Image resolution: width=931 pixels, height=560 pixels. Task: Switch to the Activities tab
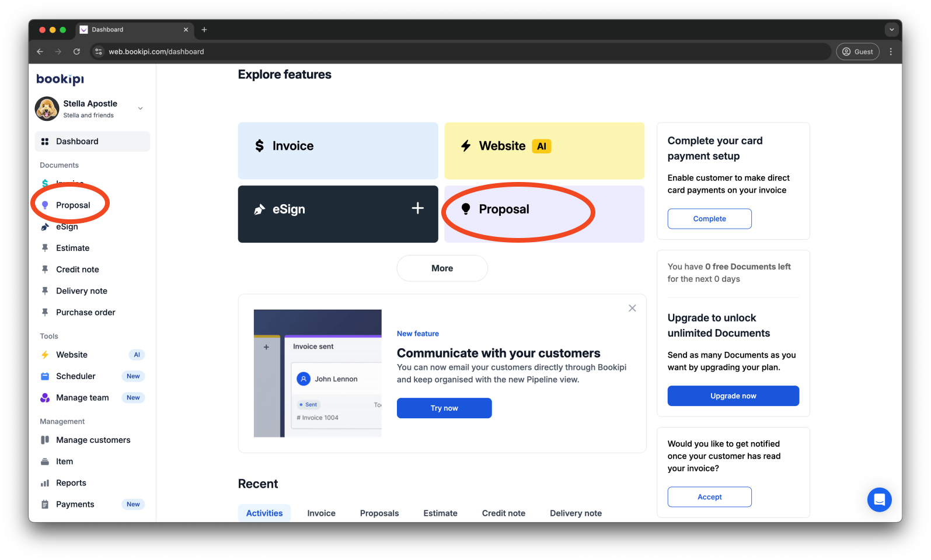coord(264,513)
